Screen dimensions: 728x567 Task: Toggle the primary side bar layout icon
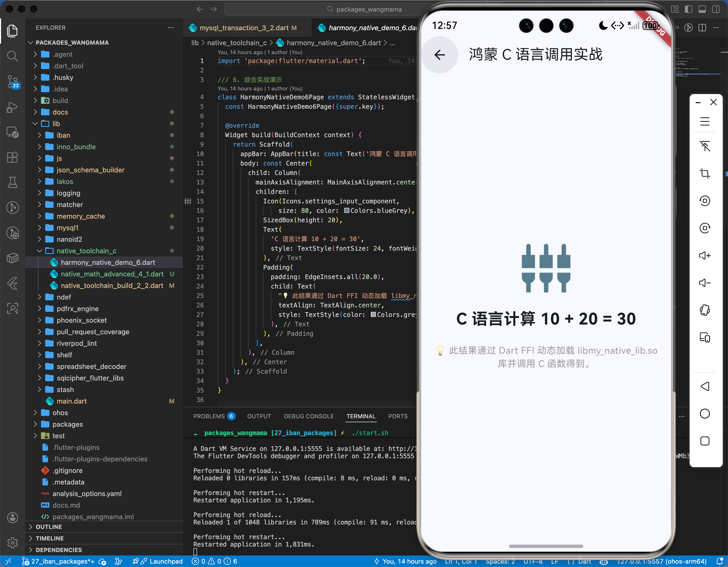click(x=688, y=9)
